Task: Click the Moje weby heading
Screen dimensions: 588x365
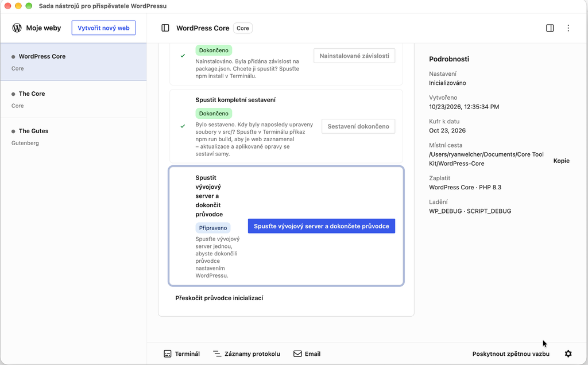Action: [x=44, y=28]
